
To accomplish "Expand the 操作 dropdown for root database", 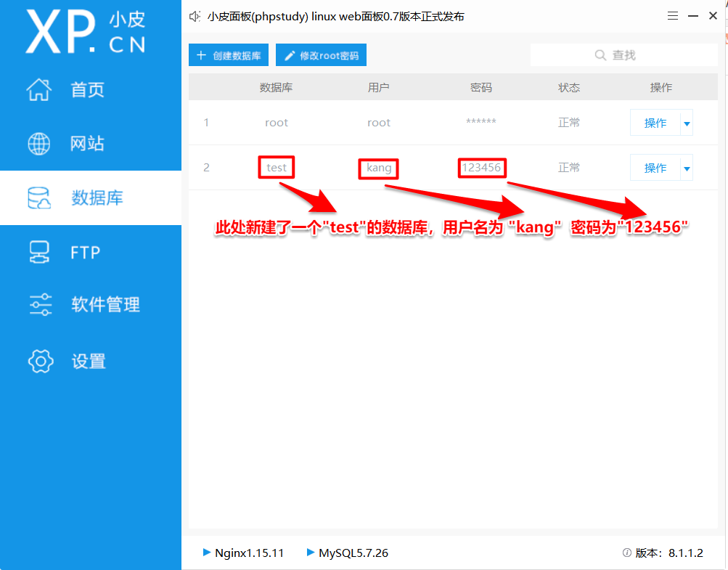I will [686, 122].
